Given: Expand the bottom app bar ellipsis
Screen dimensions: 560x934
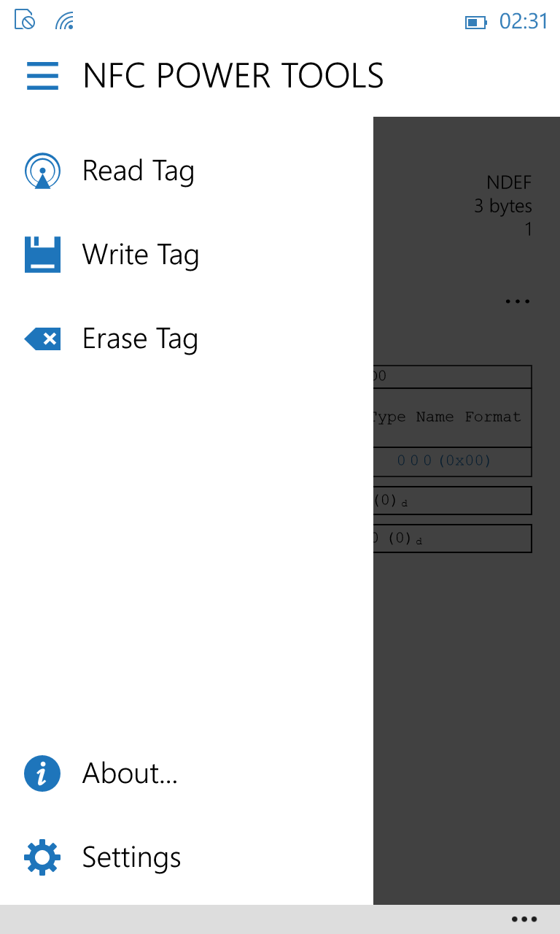Looking at the screenshot, I should [x=523, y=919].
